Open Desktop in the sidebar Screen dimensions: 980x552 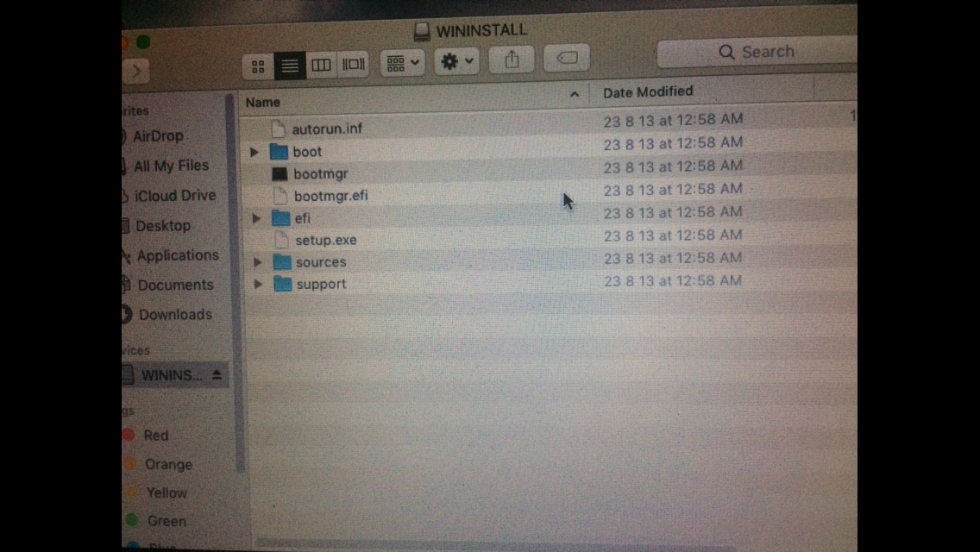(163, 226)
